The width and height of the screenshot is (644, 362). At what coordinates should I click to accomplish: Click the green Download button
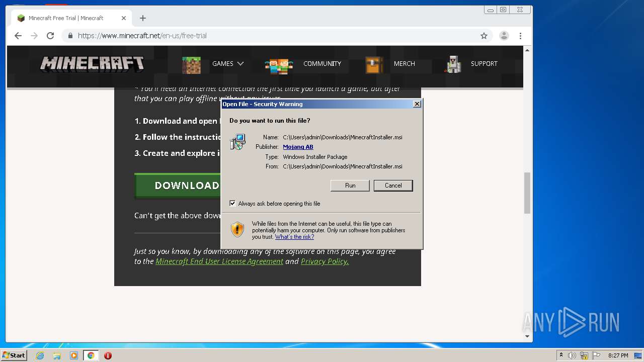coord(178,186)
